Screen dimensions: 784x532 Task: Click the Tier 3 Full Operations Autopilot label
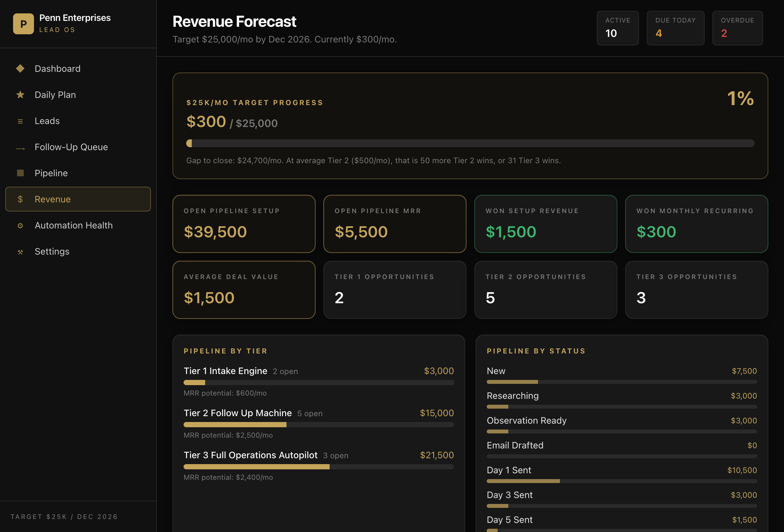[x=250, y=455]
